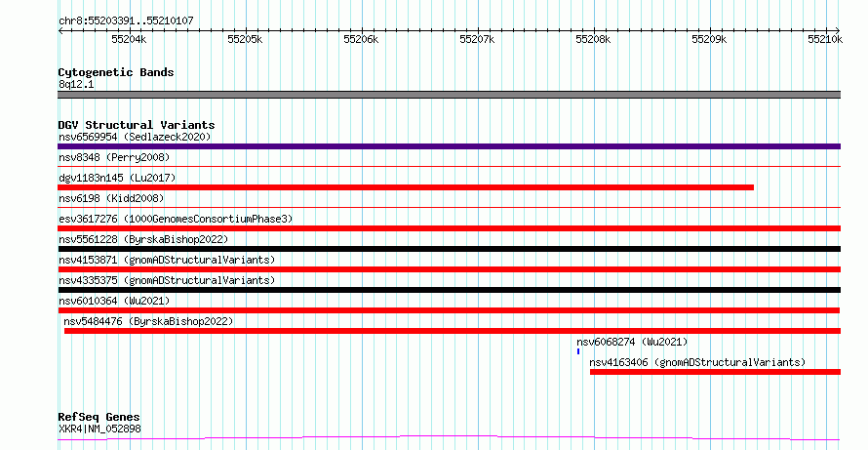Click the RefSeq Genes track heading
This screenshot has width=868, height=450.
(99, 417)
